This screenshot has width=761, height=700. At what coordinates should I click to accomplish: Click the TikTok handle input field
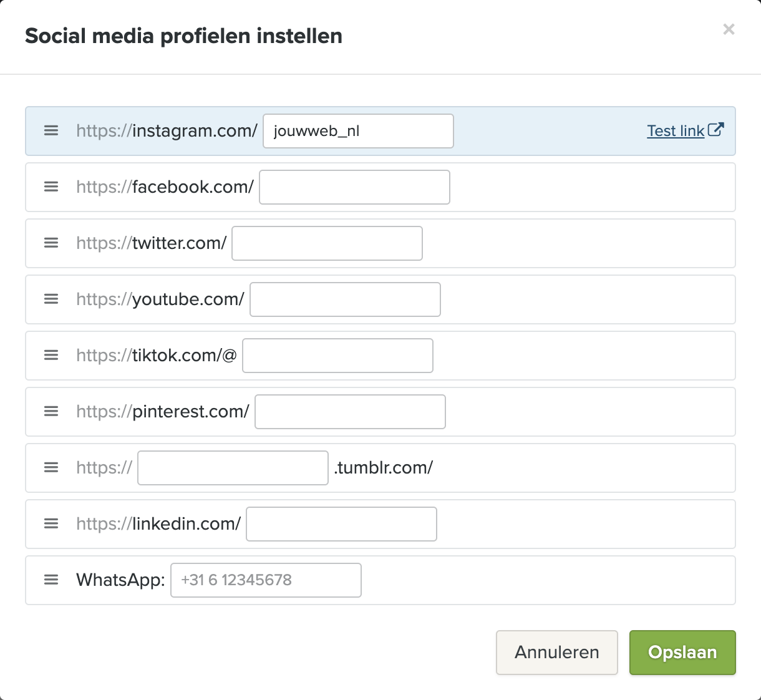pyautogui.click(x=337, y=356)
